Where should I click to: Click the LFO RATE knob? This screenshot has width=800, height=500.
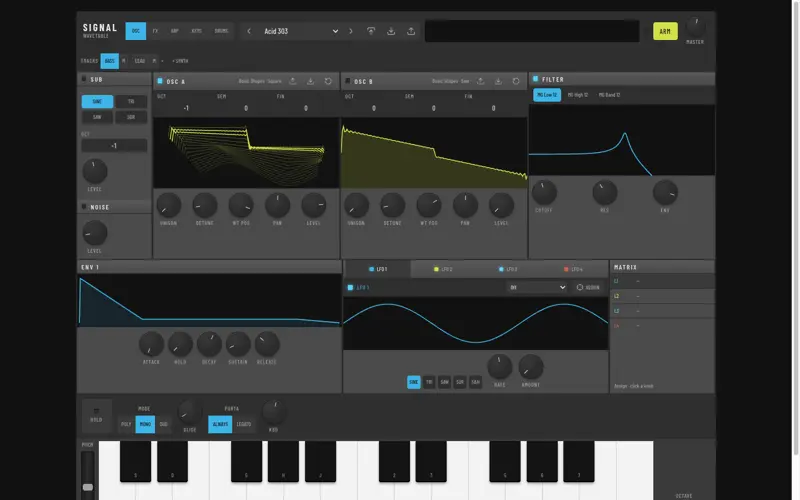[499, 367]
